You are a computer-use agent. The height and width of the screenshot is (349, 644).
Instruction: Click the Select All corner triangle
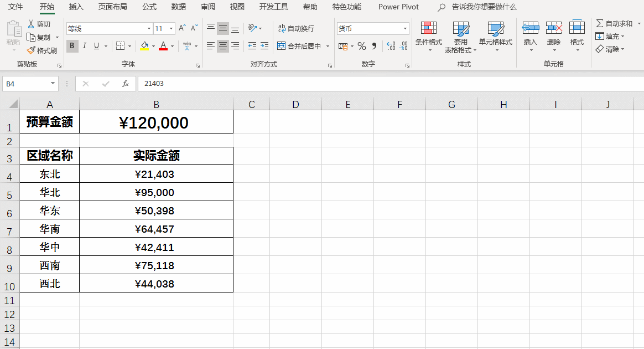coord(13,104)
